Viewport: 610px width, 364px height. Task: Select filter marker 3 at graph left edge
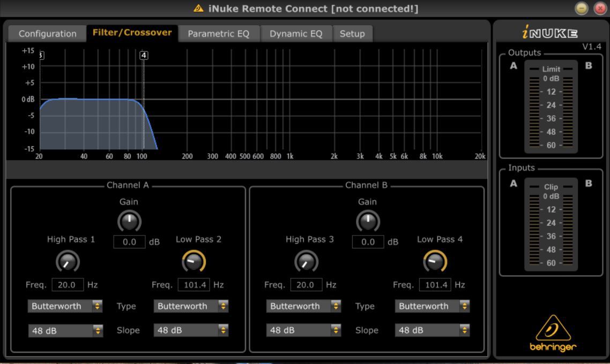pos(41,55)
